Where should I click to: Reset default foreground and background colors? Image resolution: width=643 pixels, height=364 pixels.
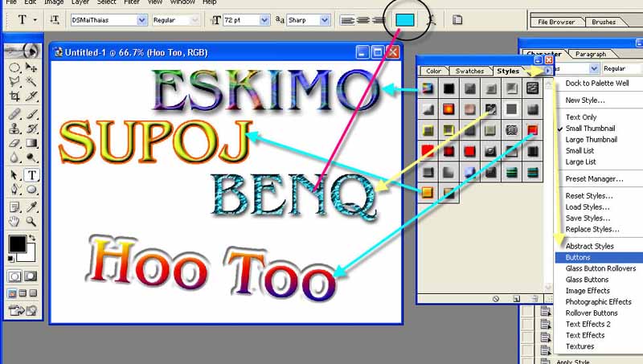[11, 259]
